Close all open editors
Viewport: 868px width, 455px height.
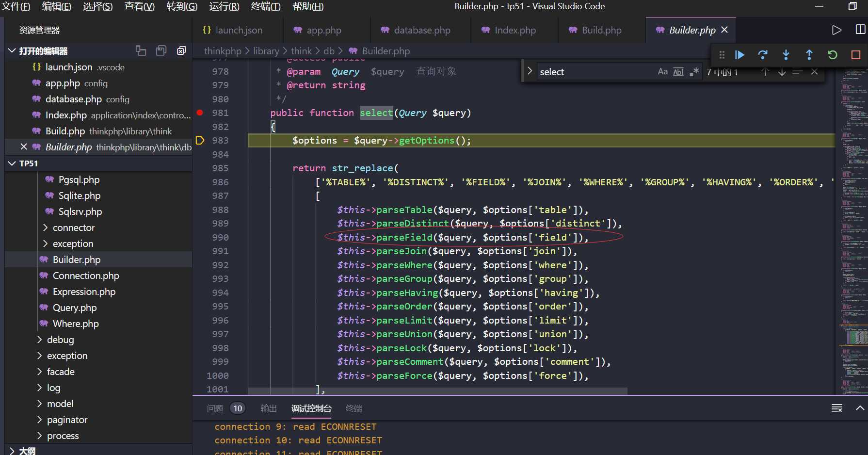[x=182, y=50]
